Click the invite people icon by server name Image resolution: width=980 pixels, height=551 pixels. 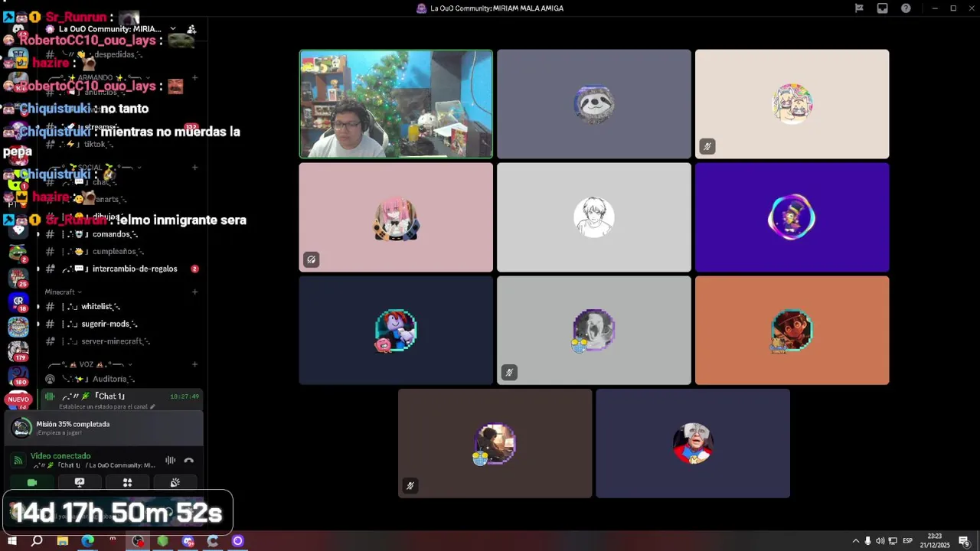pos(191,29)
